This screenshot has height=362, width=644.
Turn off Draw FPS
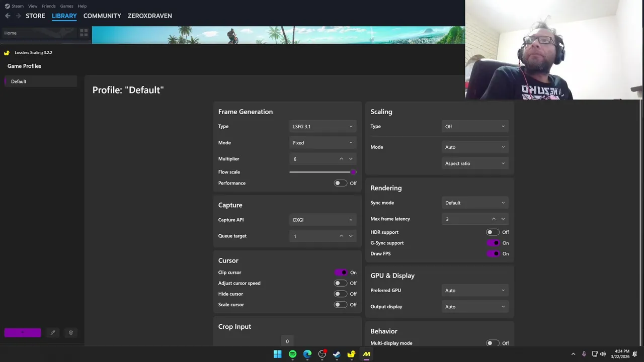tap(493, 253)
